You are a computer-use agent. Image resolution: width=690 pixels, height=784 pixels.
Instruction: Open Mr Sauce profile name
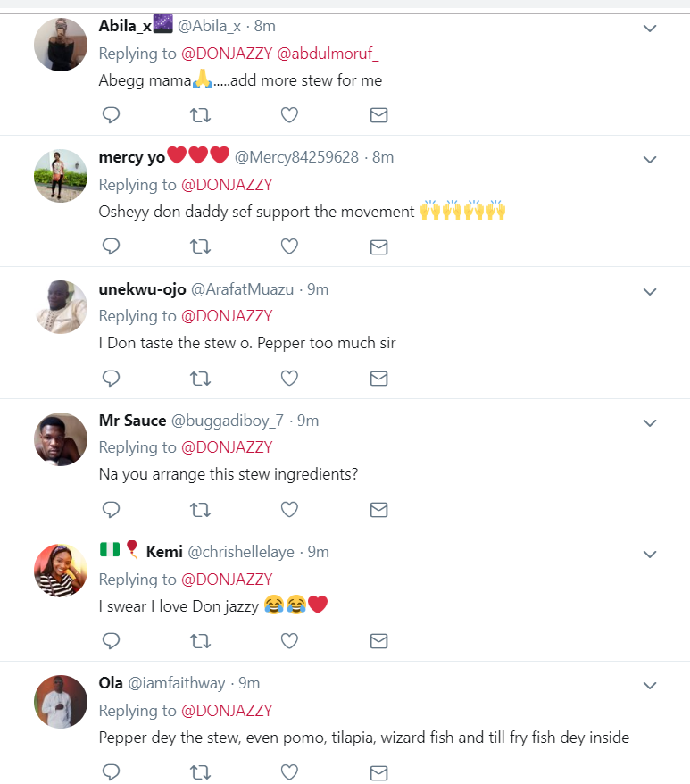coord(132,421)
